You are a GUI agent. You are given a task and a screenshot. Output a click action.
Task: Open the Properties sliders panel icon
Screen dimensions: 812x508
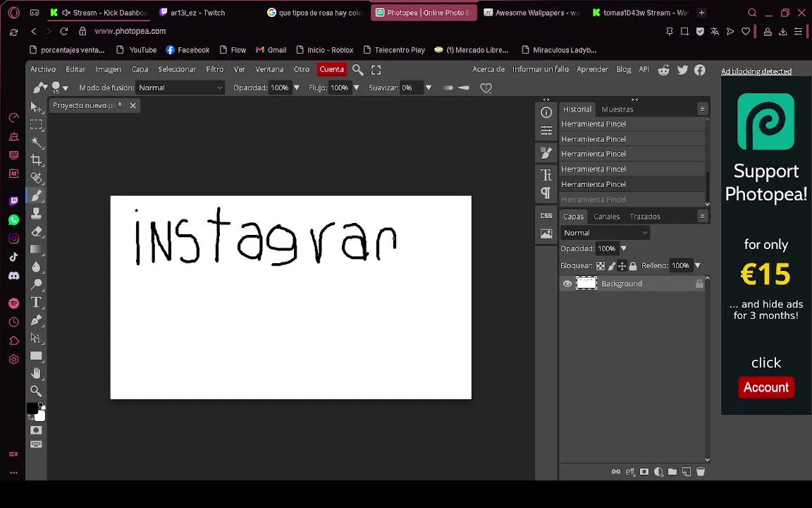pos(546,131)
